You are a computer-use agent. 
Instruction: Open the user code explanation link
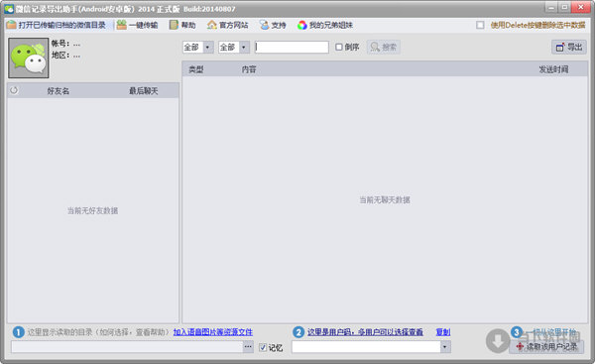pyautogui.click(x=365, y=332)
